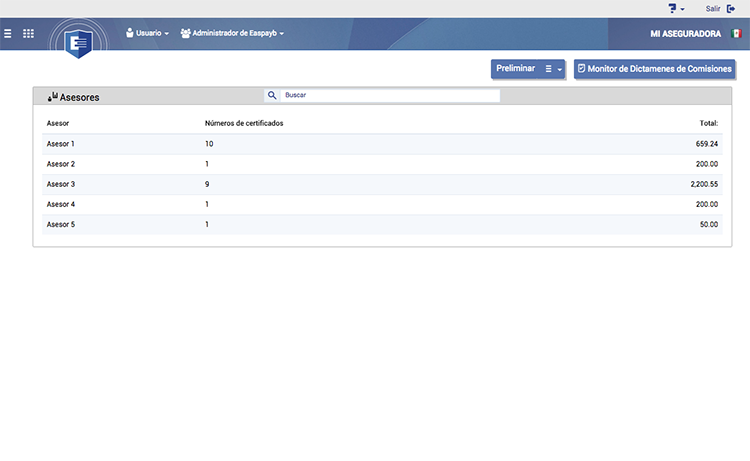Open the apps grid icon

pyautogui.click(x=29, y=33)
